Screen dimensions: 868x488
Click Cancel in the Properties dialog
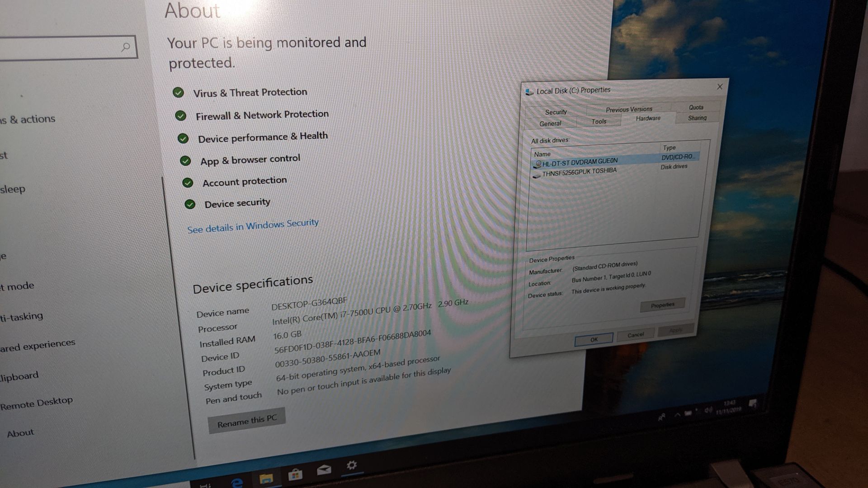tap(635, 335)
